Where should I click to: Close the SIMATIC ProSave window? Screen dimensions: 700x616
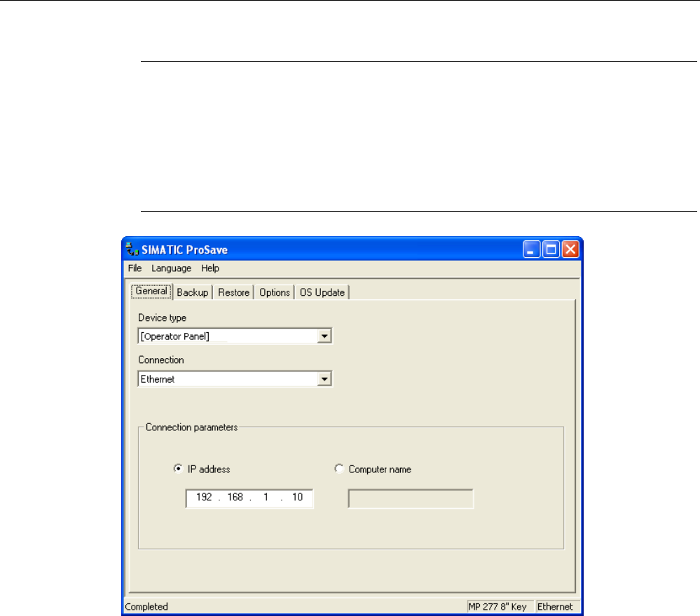point(570,249)
